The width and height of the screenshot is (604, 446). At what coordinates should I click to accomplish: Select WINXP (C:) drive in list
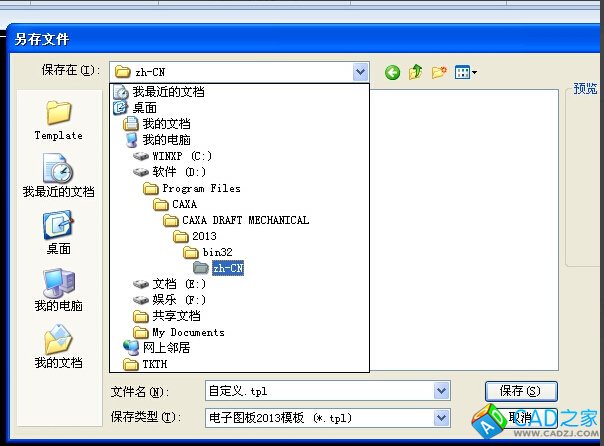click(181, 156)
